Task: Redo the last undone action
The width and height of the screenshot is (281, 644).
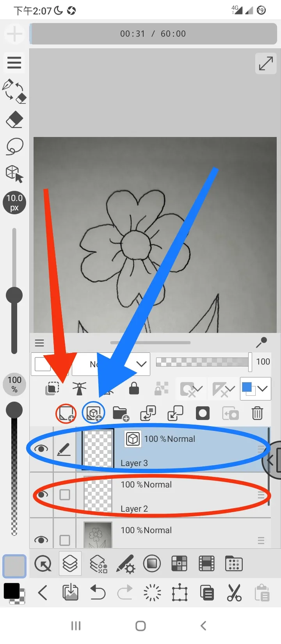Action: point(125,593)
